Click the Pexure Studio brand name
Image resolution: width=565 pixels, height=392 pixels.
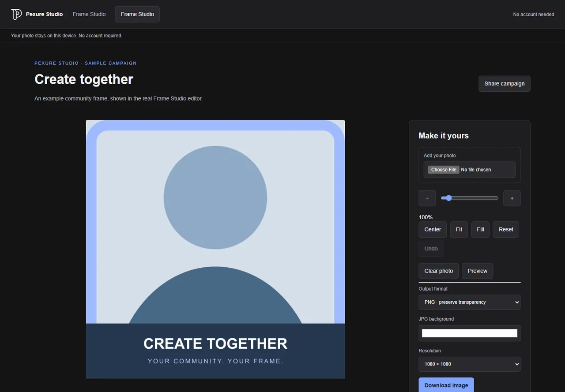[44, 14]
